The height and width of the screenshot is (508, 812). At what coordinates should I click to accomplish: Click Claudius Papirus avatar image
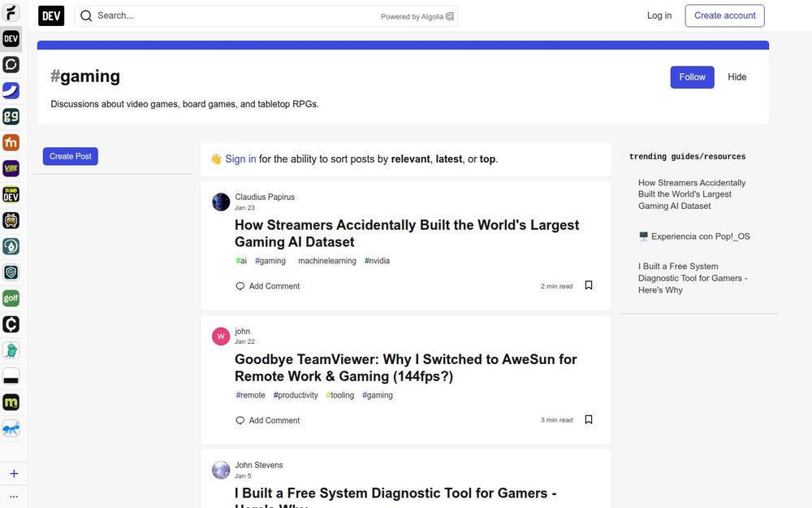coord(221,202)
